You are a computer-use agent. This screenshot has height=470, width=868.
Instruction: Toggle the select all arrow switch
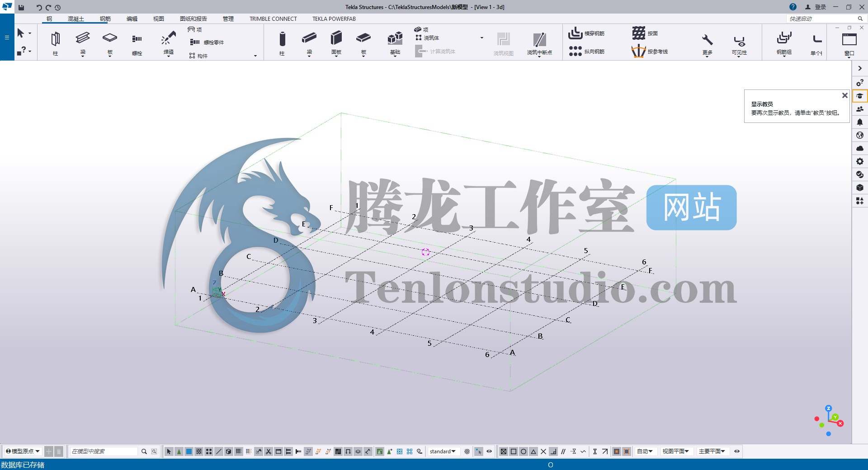click(x=169, y=451)
